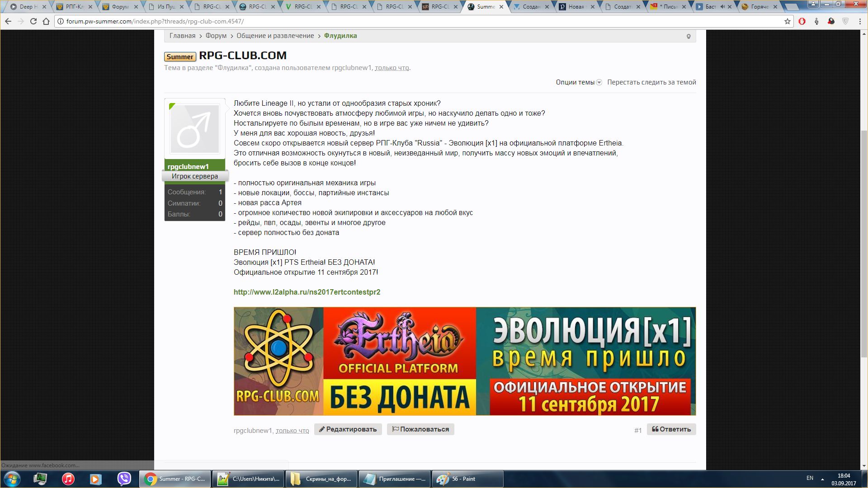The height and width of the screenshot is (488, 868).
Task: Bookmark this page with the star icon
Action: point(787,21)
